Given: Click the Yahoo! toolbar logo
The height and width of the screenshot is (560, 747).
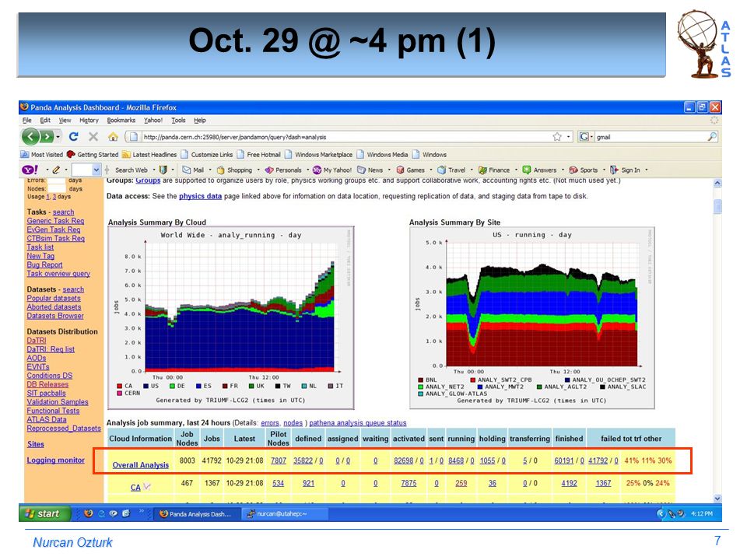Looking at the screenshot, I should pos(30,170).
